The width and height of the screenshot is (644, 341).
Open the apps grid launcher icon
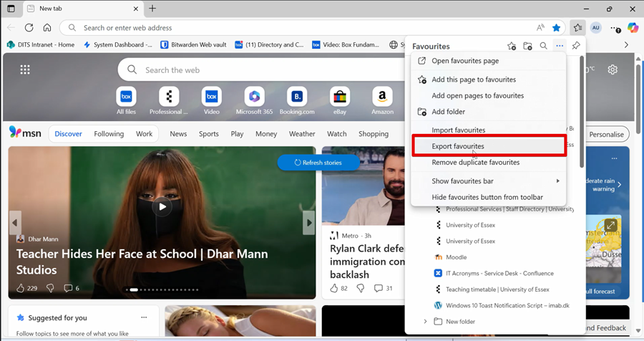pos(25,69)
